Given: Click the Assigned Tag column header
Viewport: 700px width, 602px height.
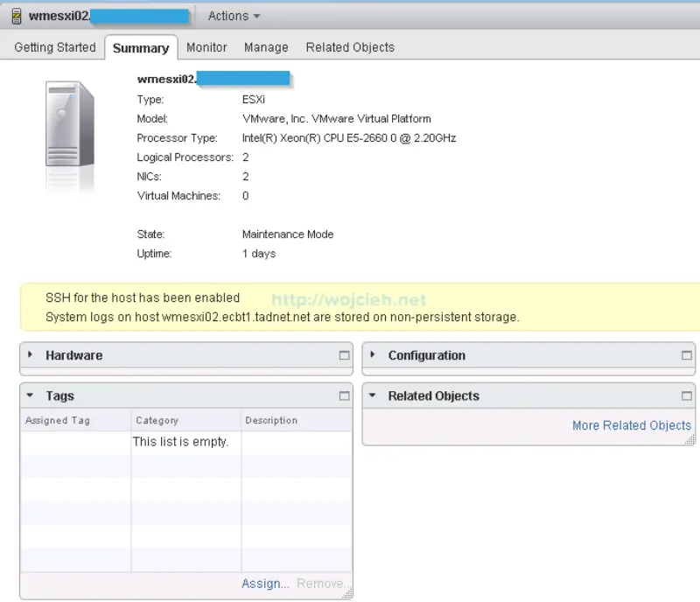Looking at the screenshot, I should [56, 419].
